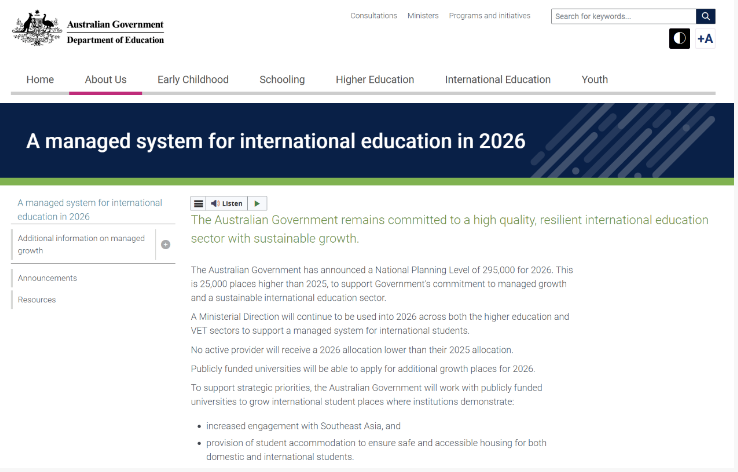Click sentence No active provider will receive
Screen dimensions: 738x472
pyautogui.click(x=352, y=350)
